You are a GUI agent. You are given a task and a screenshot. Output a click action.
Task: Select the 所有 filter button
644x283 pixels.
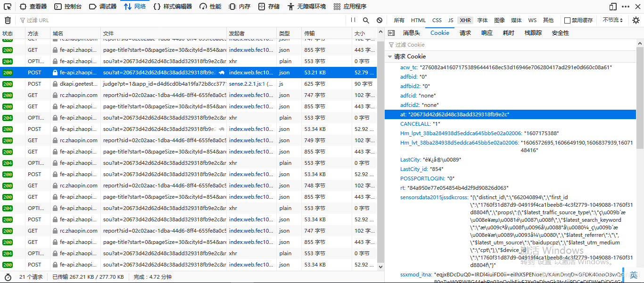point(399,20)
